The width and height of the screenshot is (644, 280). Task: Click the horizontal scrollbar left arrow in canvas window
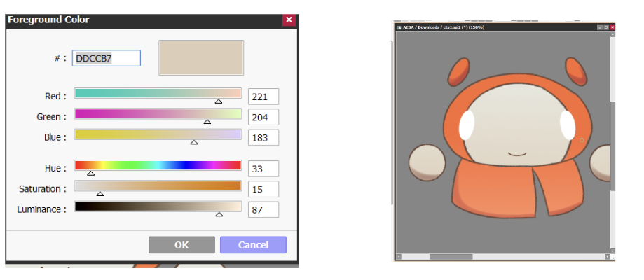click(397, 257)
